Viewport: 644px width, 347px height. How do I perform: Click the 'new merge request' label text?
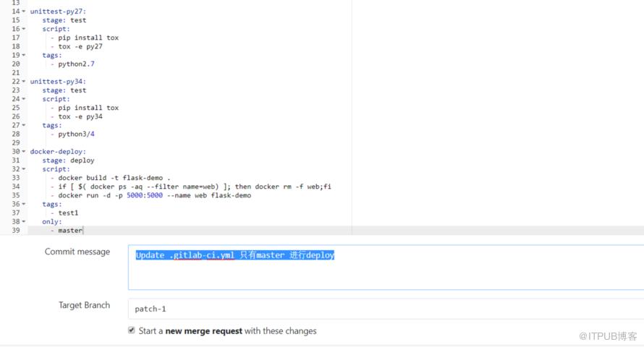pyautogui.click(x=203, y=330)
